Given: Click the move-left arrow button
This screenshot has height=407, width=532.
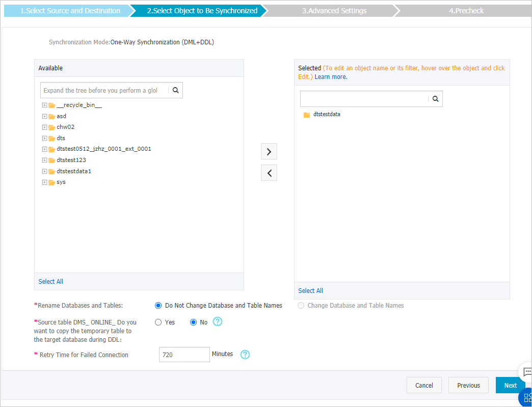Looking at the screenshot, I should point(269,173).
